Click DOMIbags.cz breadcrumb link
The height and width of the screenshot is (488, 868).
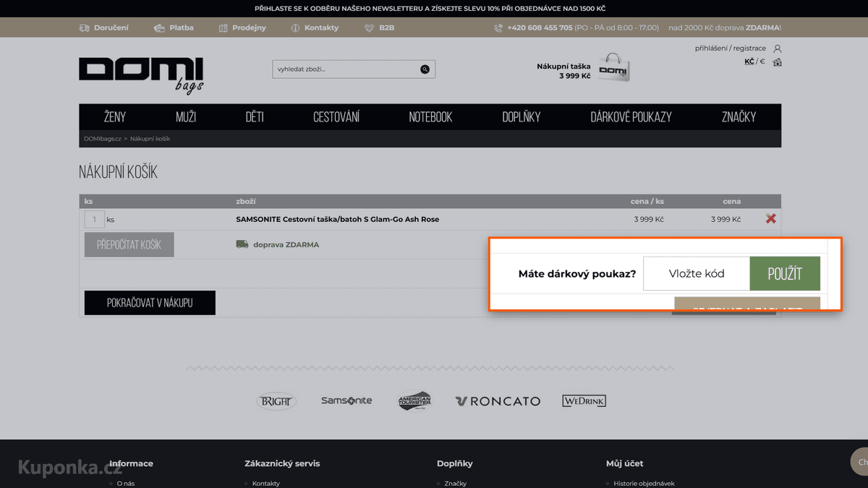coord(102,138)
